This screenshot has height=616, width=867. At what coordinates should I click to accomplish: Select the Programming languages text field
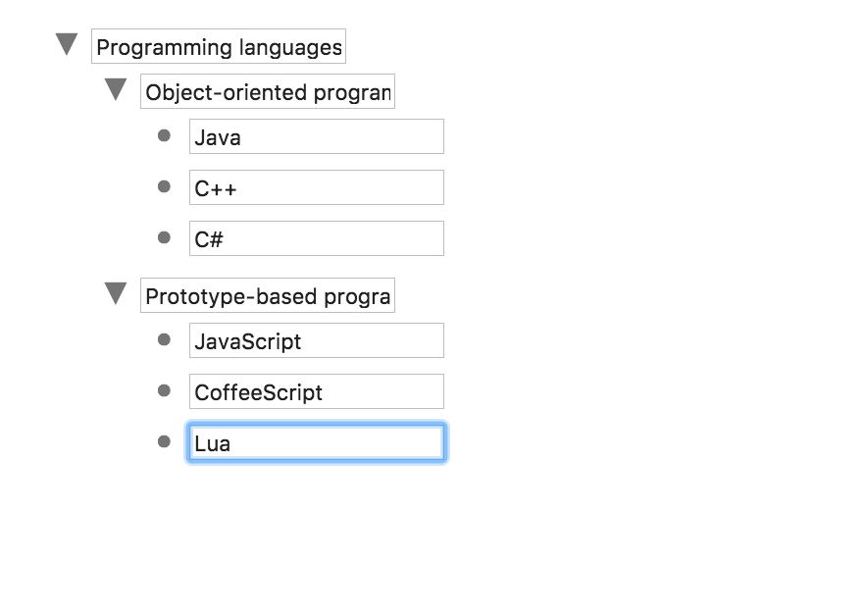218,45
